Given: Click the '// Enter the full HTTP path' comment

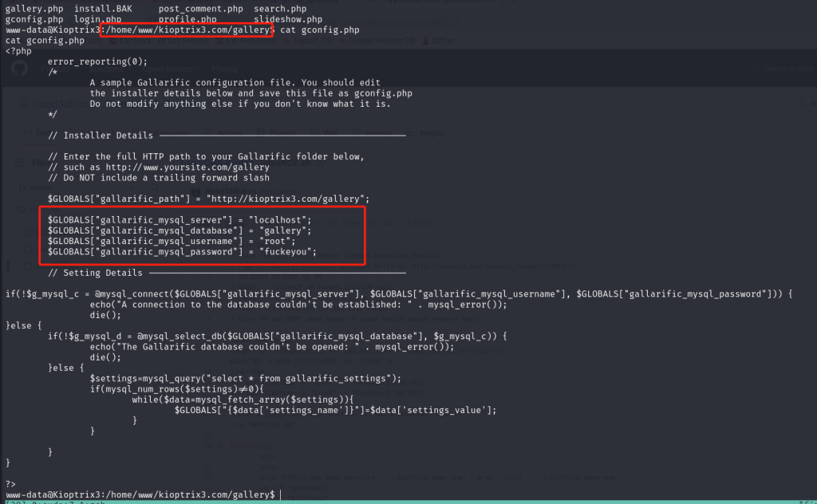Looking at the screenshot, I should (x=206, y=157).
